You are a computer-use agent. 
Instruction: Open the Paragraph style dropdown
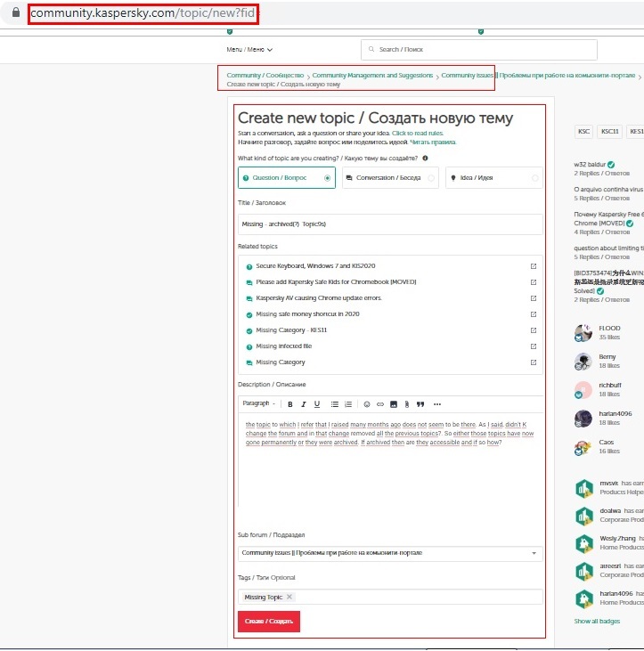[258, 403]
